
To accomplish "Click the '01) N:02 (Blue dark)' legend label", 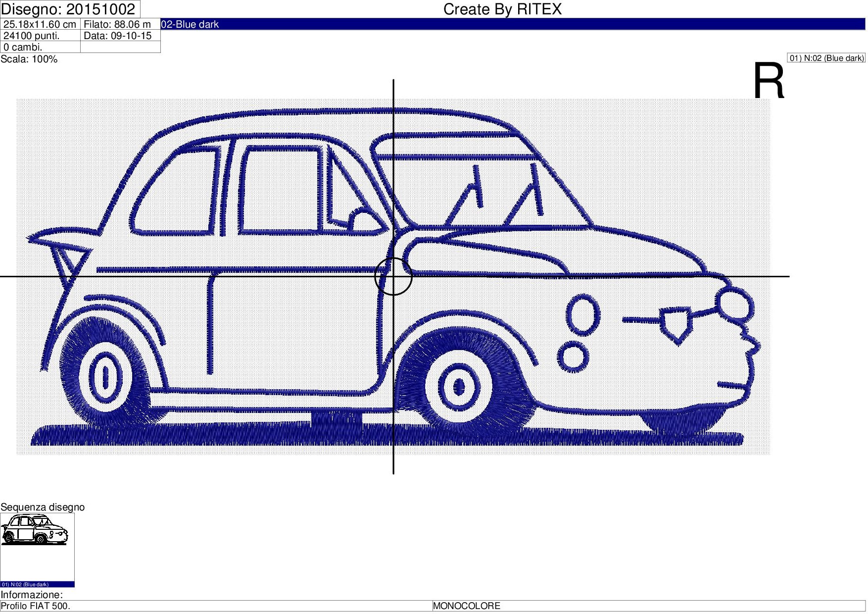I will click(x=826, y=58).
